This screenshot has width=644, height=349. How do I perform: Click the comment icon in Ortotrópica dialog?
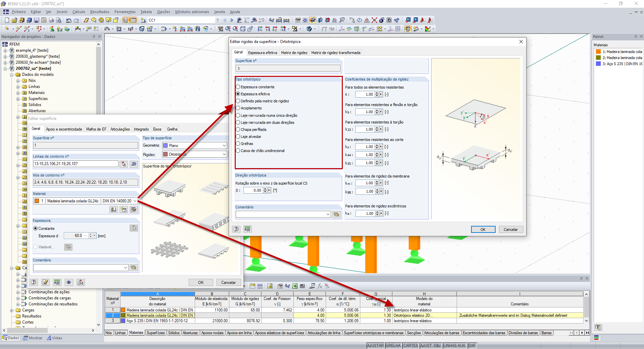(336, 214)
